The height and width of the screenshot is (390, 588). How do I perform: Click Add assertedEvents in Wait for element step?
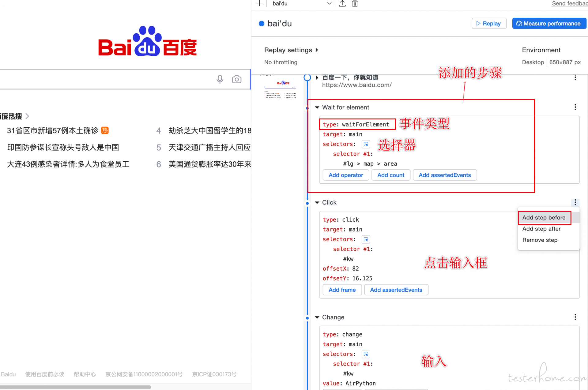pyautogui.click(x=445, y=175)
